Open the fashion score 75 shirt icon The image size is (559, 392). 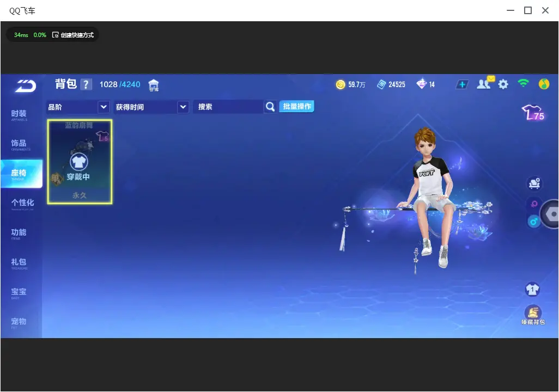(533, 112)
